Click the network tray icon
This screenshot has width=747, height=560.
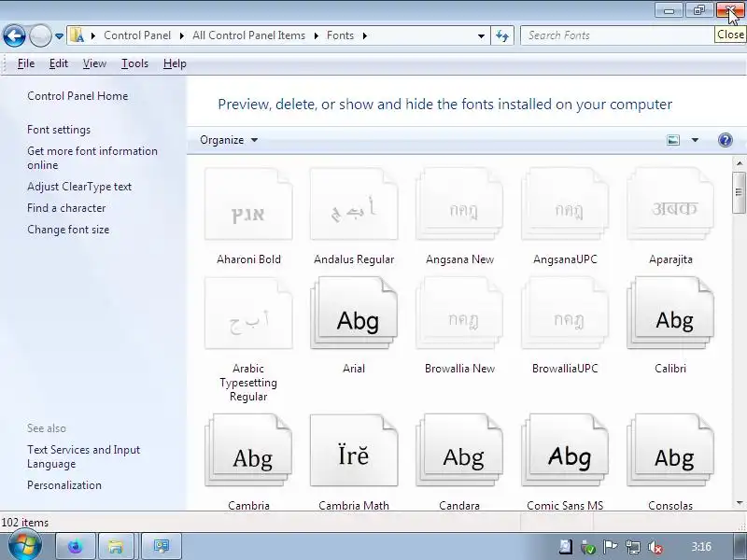[x=633, y=547]
